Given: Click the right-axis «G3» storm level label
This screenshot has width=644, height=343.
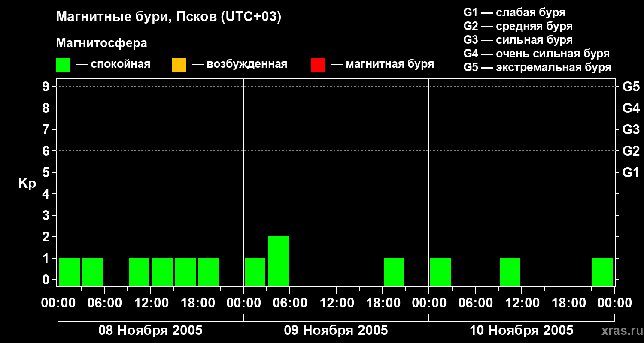Looking at the screenshot, I should tap(631, 129).
